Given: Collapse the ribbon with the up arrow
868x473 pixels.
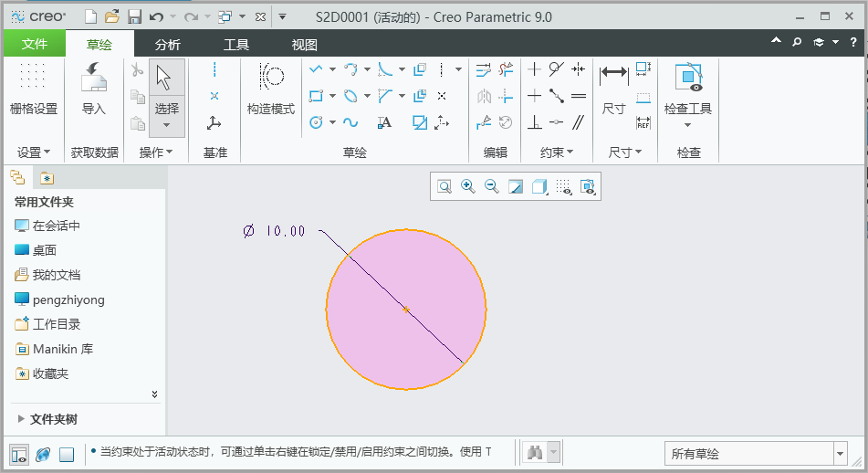Looking at the screenshot, I should tap(776, 41).
